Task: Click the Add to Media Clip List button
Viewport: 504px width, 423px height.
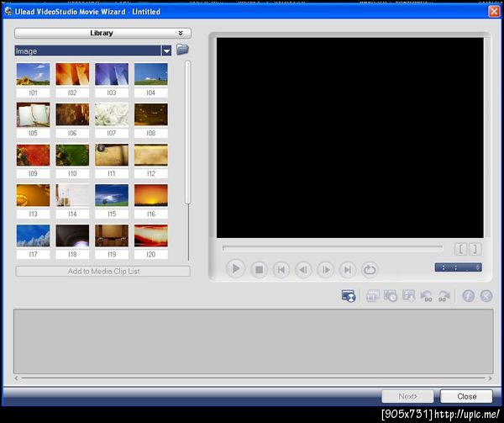Action: pyautogui.click(x=102, y=272)
